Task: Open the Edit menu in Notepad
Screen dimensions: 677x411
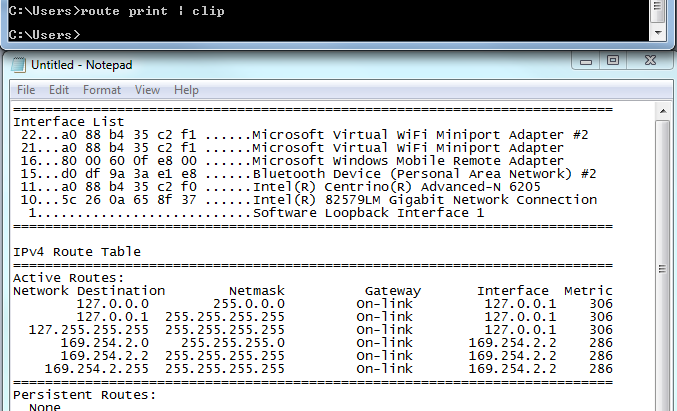Action: pyautogui.click(x=59, y=90)
